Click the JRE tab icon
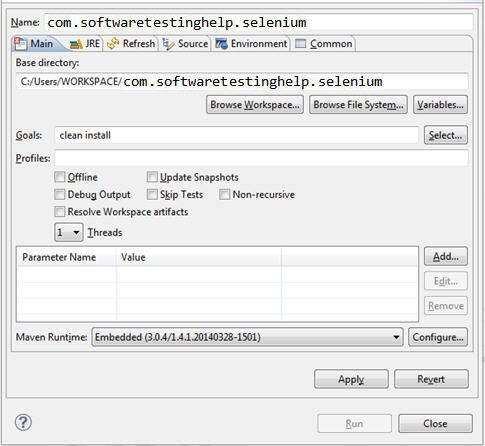 (76, 44)
